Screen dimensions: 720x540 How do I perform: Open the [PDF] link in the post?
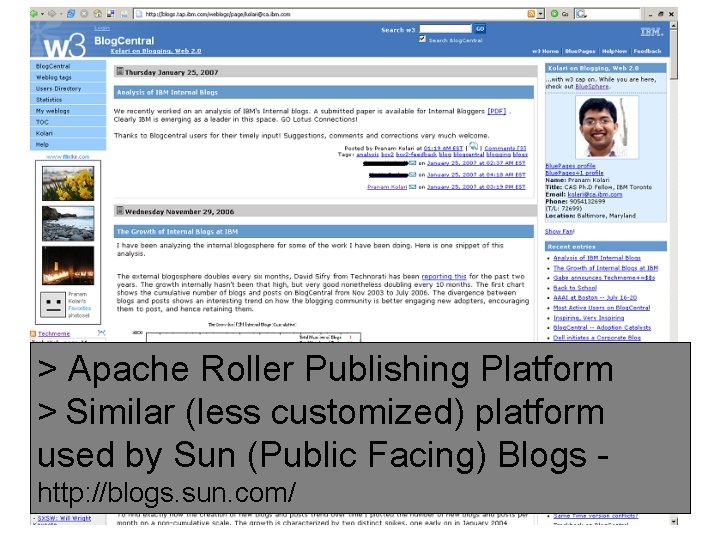click(x=496, y=111)
